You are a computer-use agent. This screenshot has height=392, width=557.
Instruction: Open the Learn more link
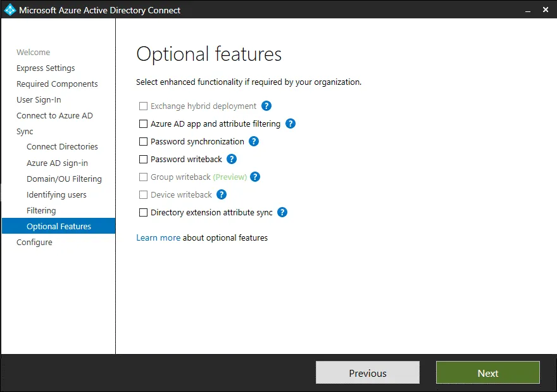click(158, 238)
